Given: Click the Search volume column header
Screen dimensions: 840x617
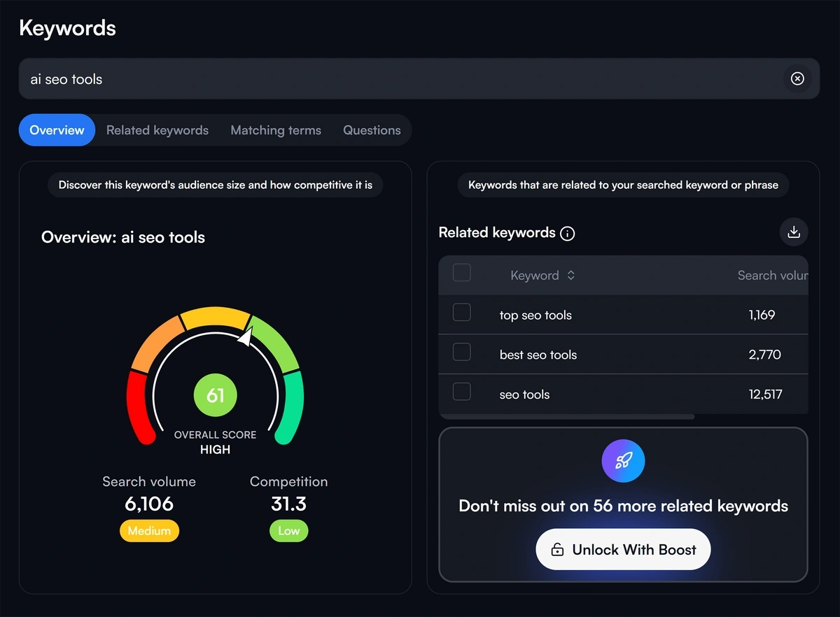Looking at the screenshot, I should tap(772, 276).
